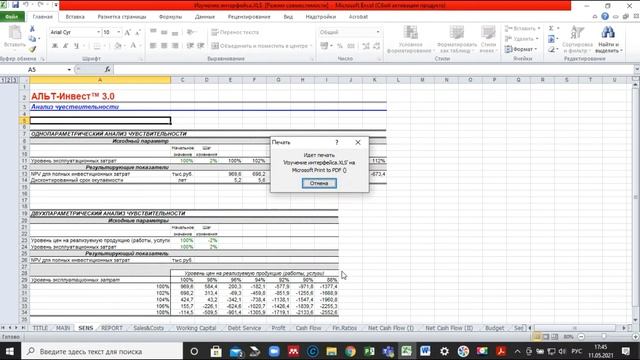
Task: Open the Файл tab
Action: click(12, 17)
